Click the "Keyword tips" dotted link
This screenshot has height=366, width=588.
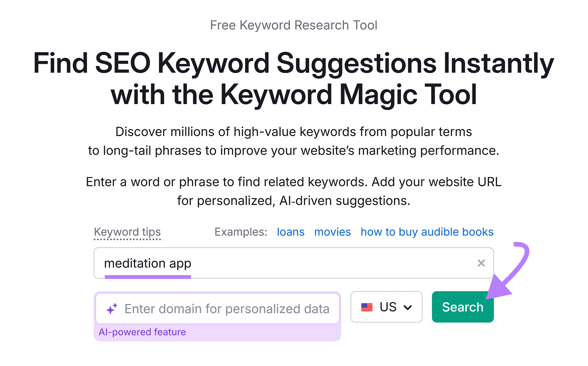pos(127,232)
